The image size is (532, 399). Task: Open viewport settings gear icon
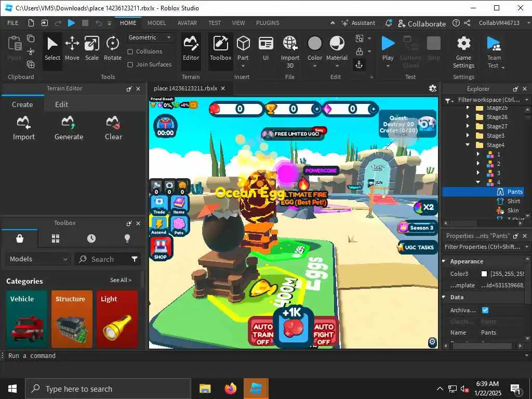click(433, 88)
